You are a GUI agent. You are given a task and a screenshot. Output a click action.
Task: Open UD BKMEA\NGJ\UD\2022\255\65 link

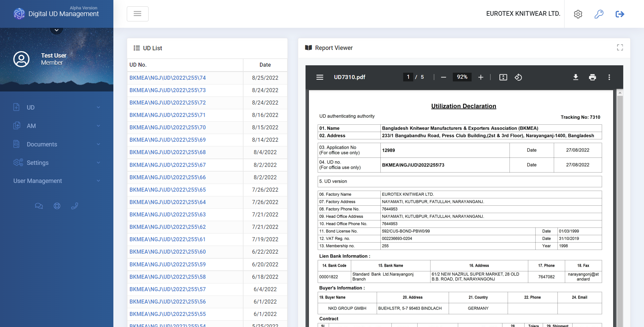coord(168,190)
